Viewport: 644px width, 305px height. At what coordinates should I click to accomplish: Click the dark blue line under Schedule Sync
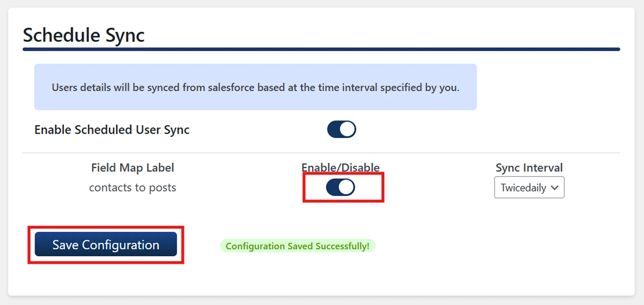[x=321, y=49]
